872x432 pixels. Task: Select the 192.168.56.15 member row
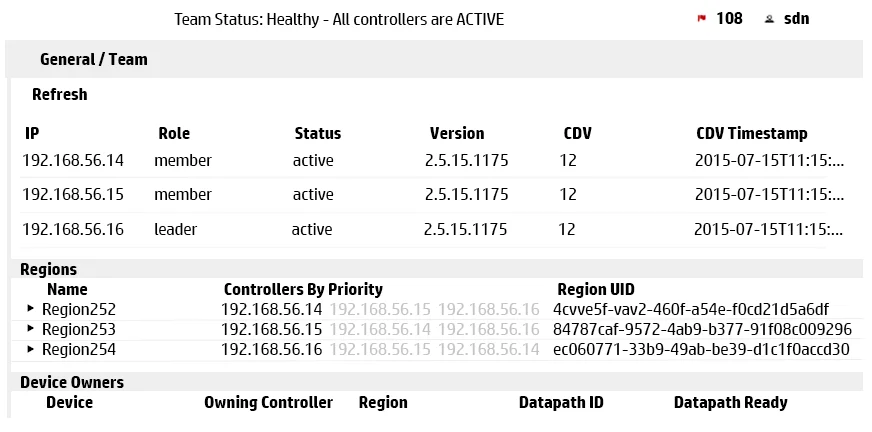423,195
